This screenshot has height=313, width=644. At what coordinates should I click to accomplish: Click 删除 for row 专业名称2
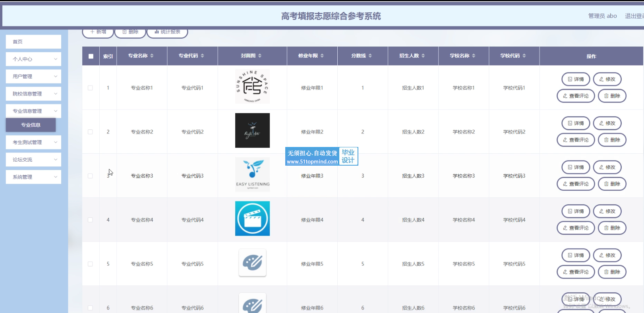(612, 140)
